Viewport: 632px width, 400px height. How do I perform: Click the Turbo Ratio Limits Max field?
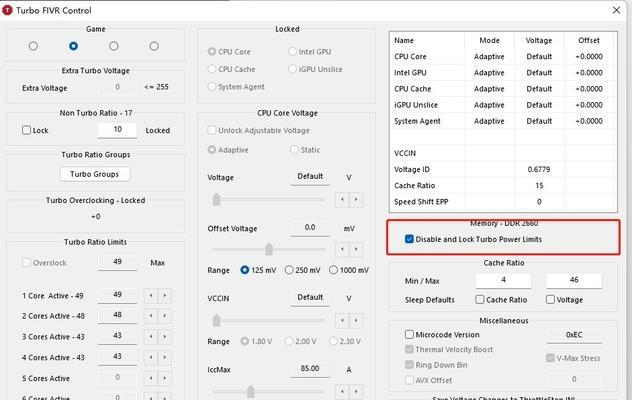117,262
